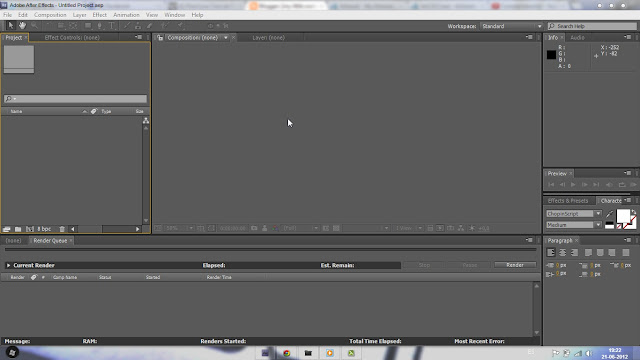Open the 1 View layout dropdown

[408, 228]
